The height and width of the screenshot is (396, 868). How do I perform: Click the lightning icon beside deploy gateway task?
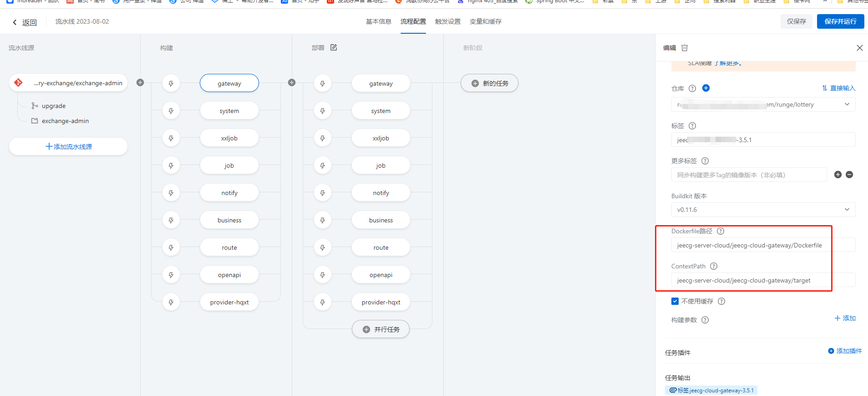click(323, 83)
